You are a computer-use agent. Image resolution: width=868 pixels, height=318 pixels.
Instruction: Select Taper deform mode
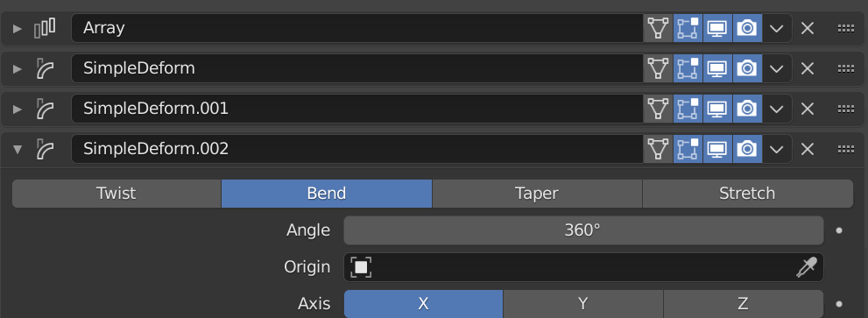pos(537,194)
